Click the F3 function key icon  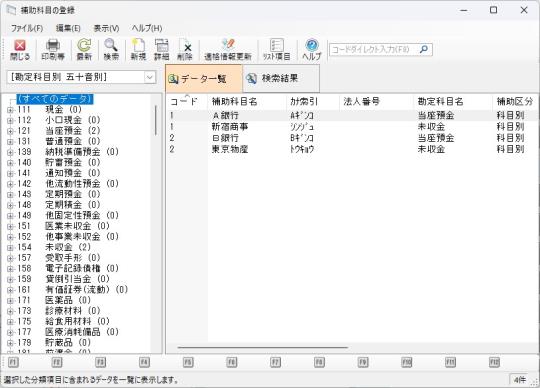pos(101,362)
